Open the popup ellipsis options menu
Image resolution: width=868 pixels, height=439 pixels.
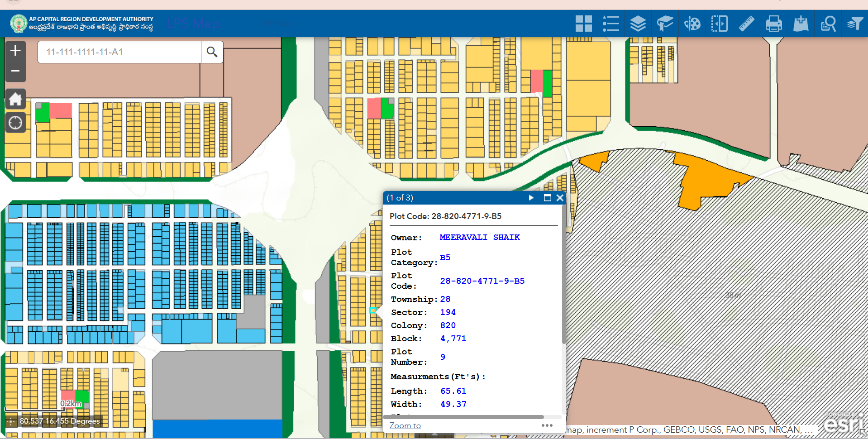[547, 425]
